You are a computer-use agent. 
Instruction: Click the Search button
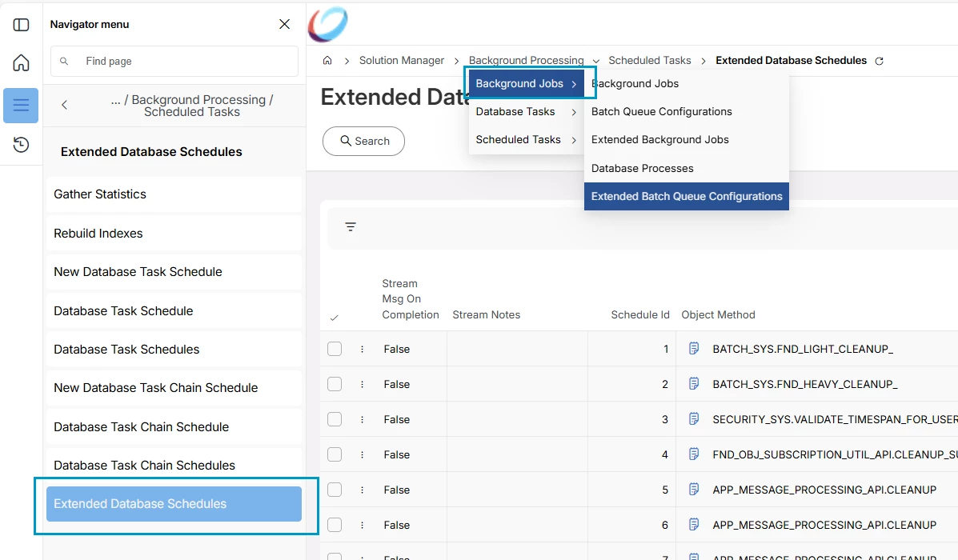click(363, 141)
